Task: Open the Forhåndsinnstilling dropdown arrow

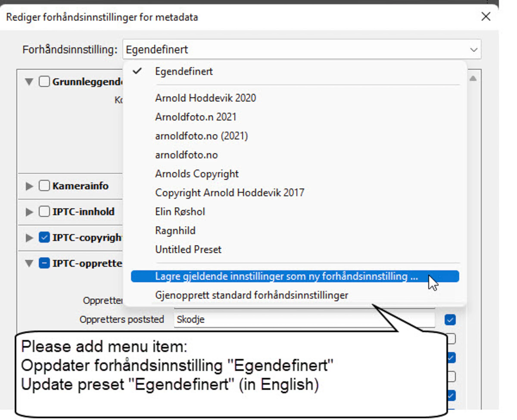Action: pyautogui.click(x=473, y=50)
